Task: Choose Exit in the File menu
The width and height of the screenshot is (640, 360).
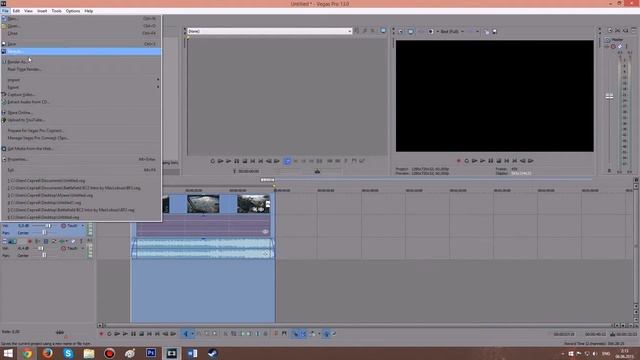Action: (x=81, y=170)
